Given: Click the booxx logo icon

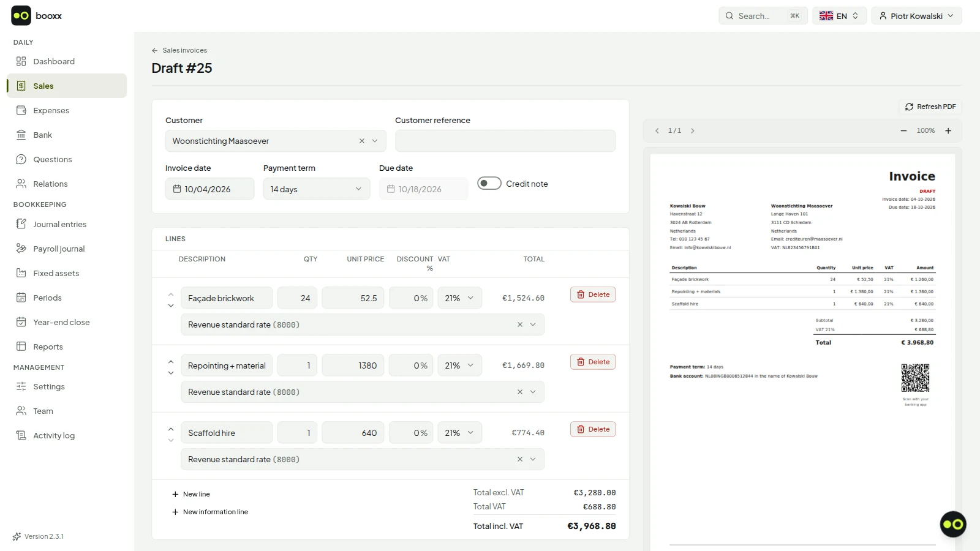Looking at the screenshot, I should 21,15.
